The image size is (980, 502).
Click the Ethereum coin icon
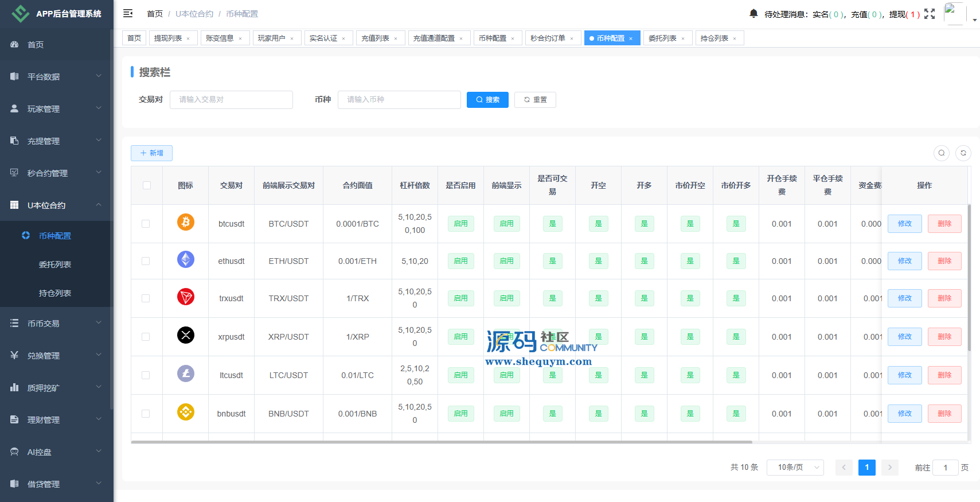tap(185, 260)
